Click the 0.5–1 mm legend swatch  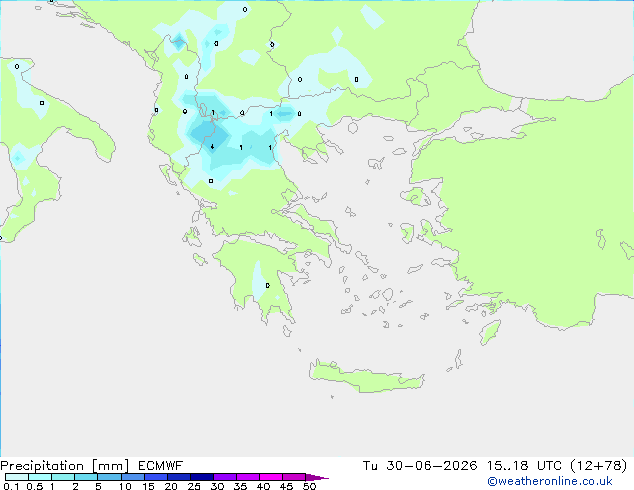click(x=40, y=477)
